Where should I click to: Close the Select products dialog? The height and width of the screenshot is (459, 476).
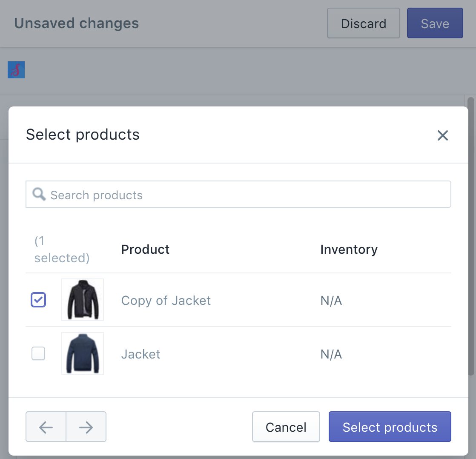tap(443, 135)
